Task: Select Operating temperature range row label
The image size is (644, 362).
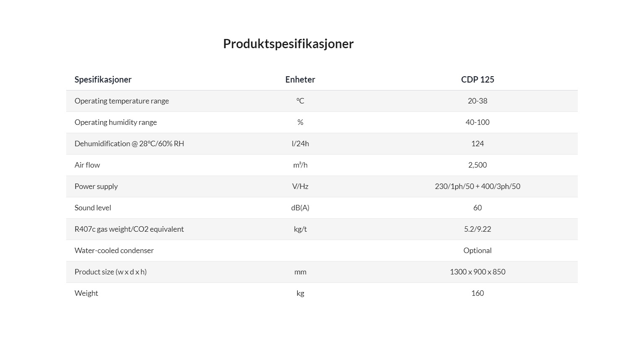Action: 122,101
